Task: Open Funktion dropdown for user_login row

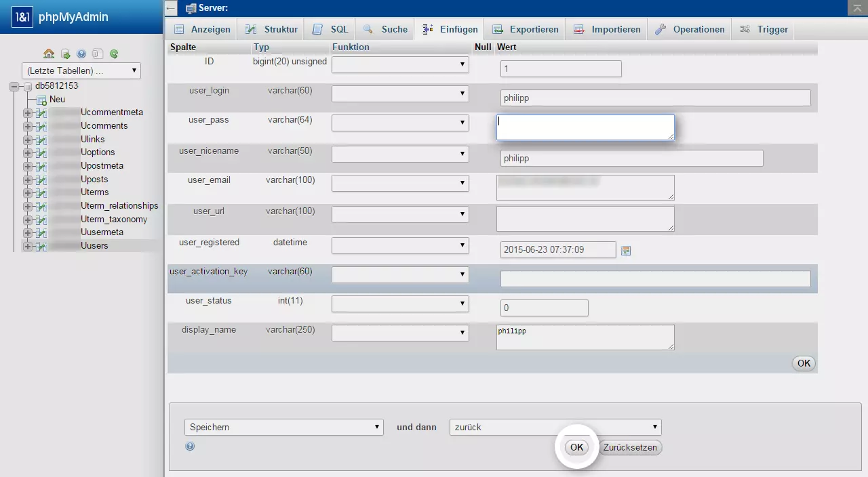Action: tap(400, 94)
